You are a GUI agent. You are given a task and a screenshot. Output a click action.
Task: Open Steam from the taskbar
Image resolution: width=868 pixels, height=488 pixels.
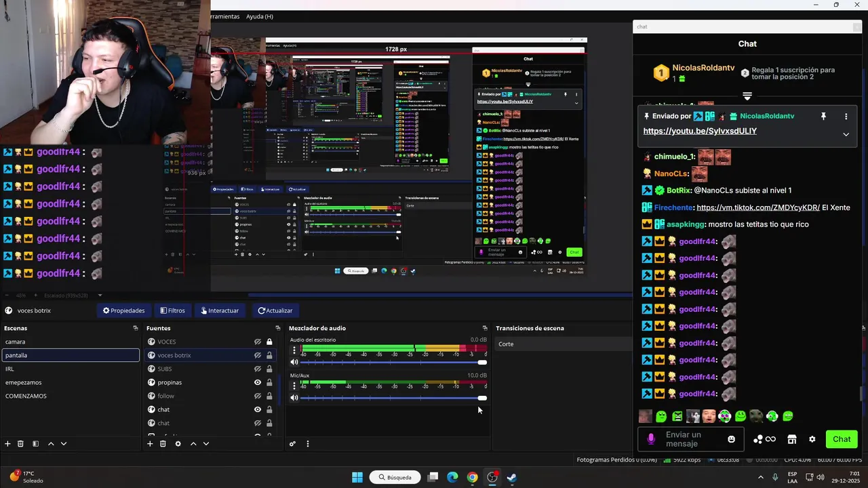[x=512, y=477]
